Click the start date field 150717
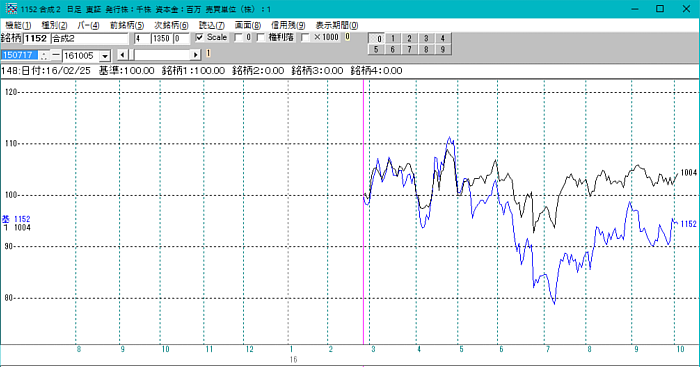The height and width of the screenshot is (367, 700). (20, 55)
